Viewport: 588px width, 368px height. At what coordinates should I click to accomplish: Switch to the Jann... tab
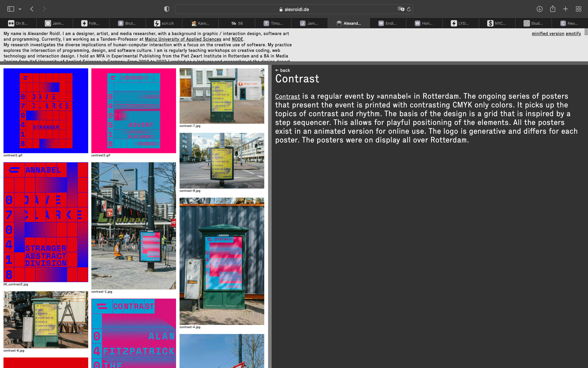pyautogui.click(x=55, y=23)
